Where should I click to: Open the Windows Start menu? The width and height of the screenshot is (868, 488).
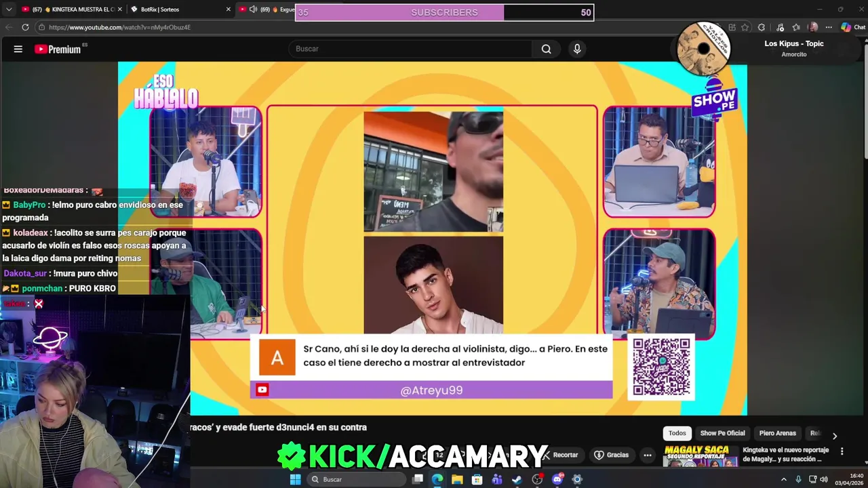[295, 479]
